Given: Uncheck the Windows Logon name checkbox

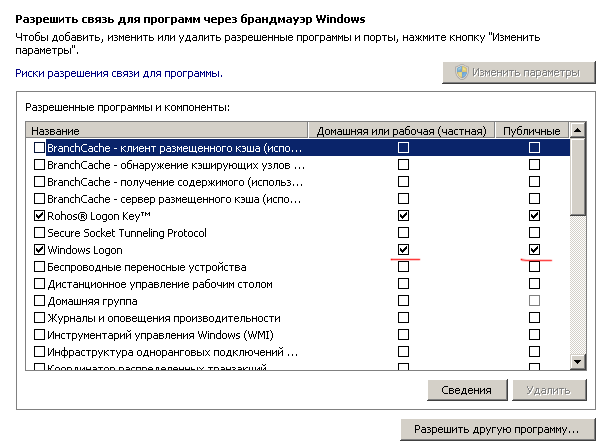Looking at the screenshot, I should [39, 250].
